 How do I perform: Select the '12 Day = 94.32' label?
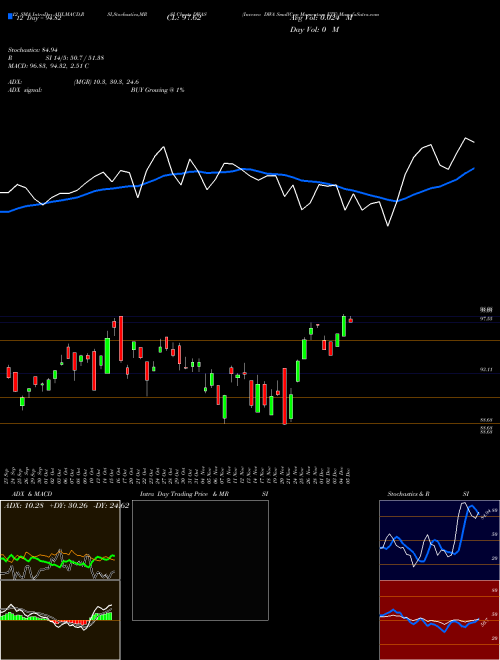click(37, 18)
